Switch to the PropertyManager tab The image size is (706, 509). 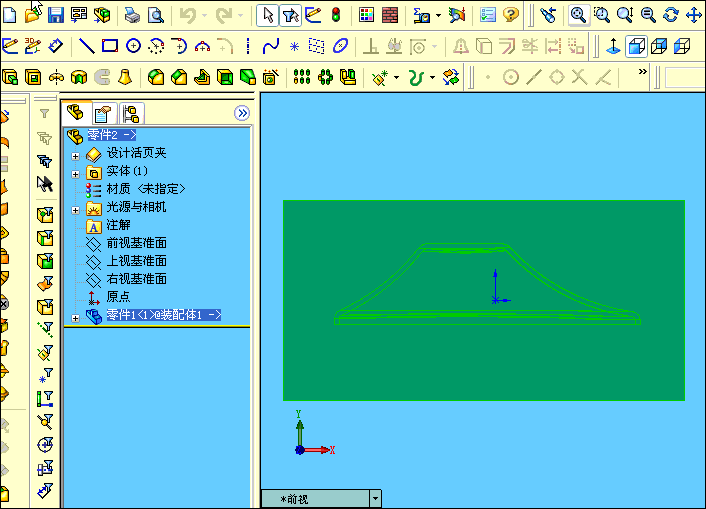point(103,114)
